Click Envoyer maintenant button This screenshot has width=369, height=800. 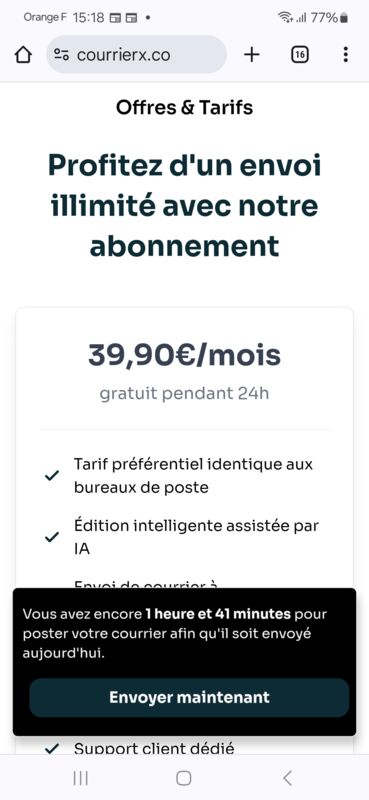point(189,697)
